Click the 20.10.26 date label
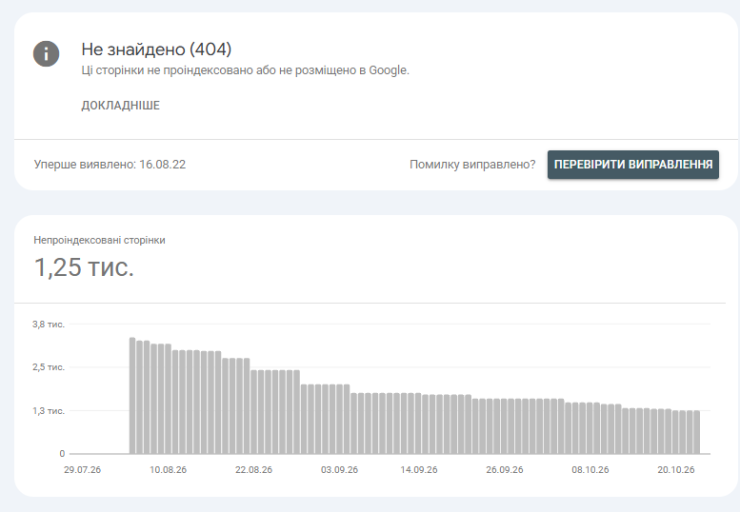Screen dimensions: 740x512 tap(676, 470)
